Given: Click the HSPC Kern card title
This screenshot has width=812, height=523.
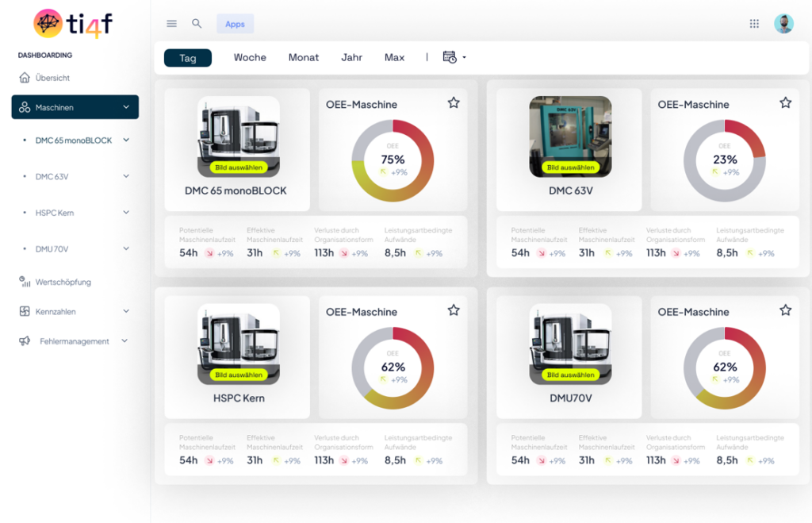Looking at the screenshot, I should pyautogui.click(x=239, y=398).
